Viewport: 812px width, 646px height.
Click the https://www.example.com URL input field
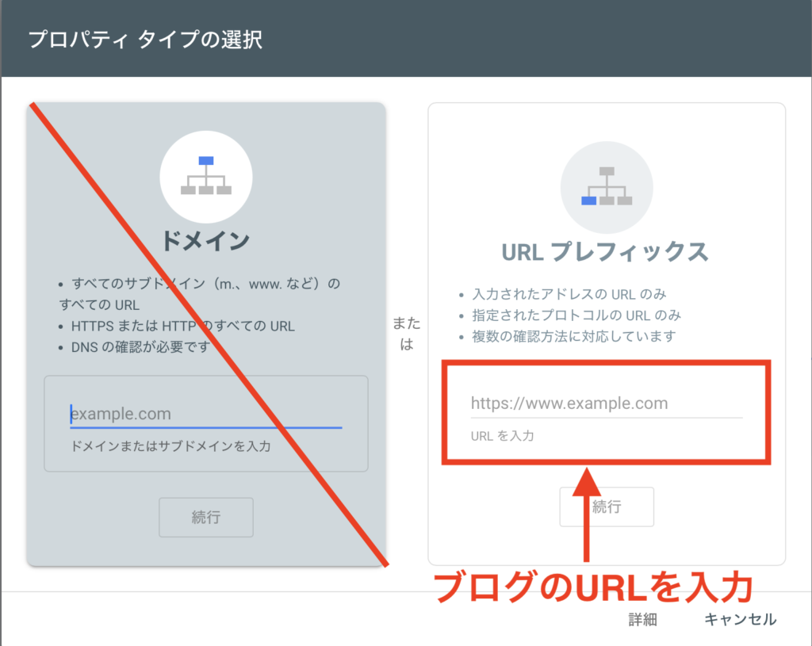(607, 403)
